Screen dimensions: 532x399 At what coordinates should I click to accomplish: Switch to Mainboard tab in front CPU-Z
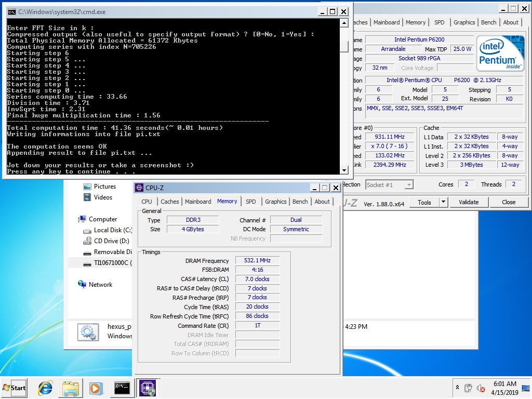point(198,202)
